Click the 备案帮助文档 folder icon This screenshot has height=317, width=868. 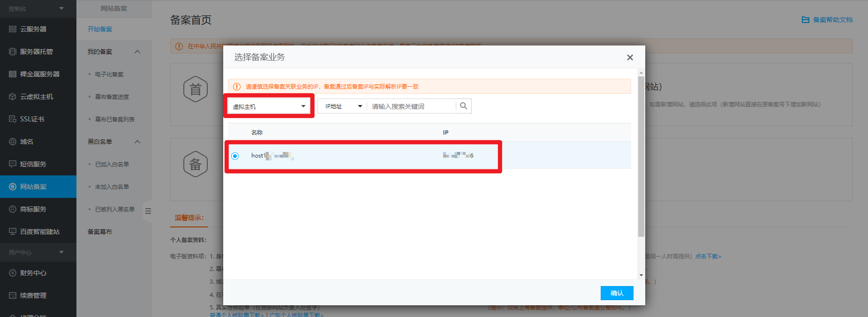(x=805, y=20)
